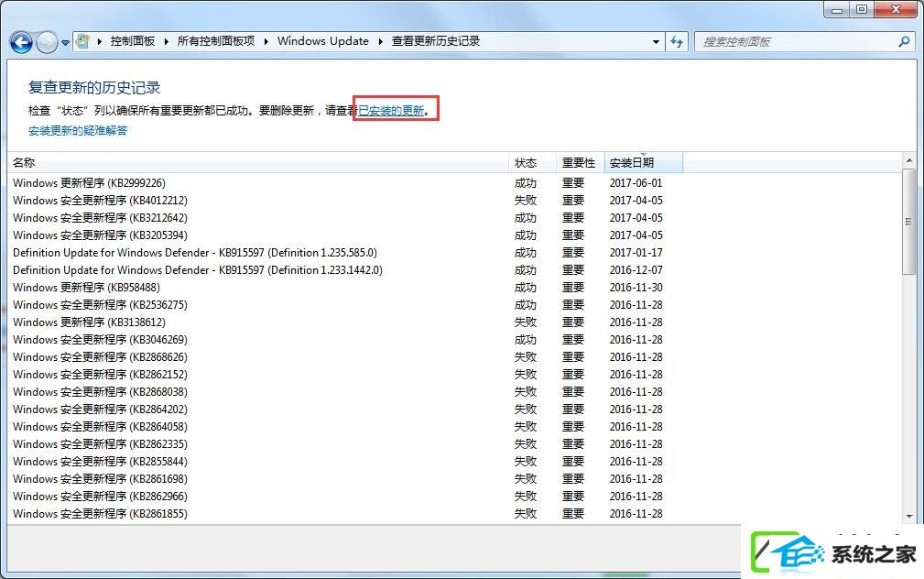
Task: Open the 安装更新的疑难解答 link
Action: click(78, 130)
